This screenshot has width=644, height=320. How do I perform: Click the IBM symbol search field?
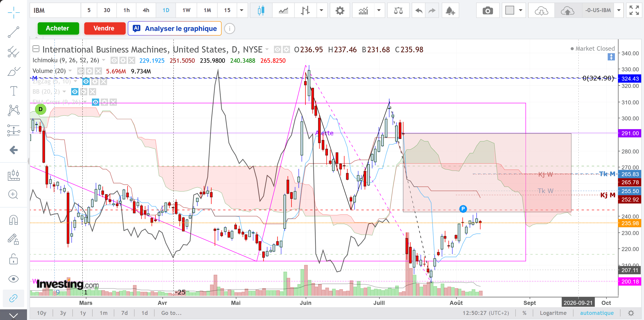(55, 10)
